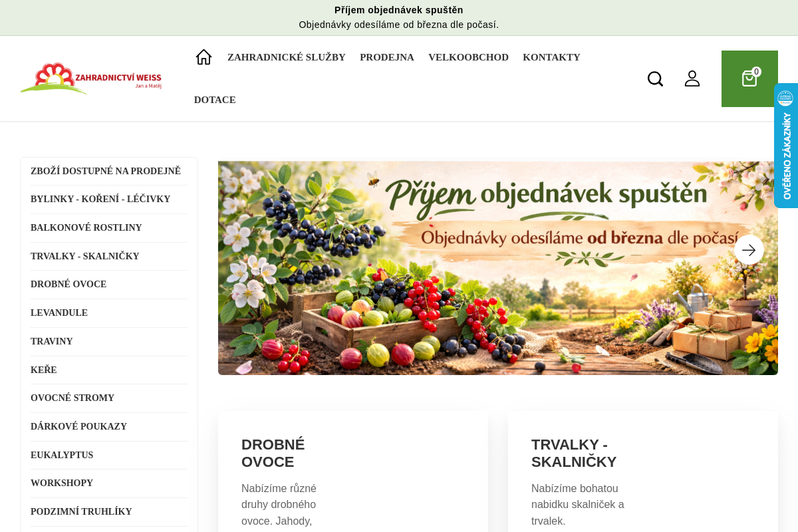Click the Drobné ovoce card heading

point(273,454)
